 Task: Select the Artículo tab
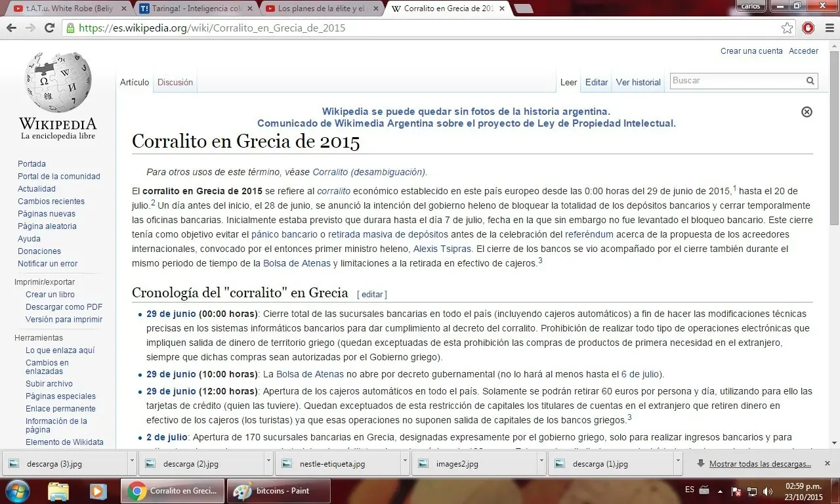[135, 83]
